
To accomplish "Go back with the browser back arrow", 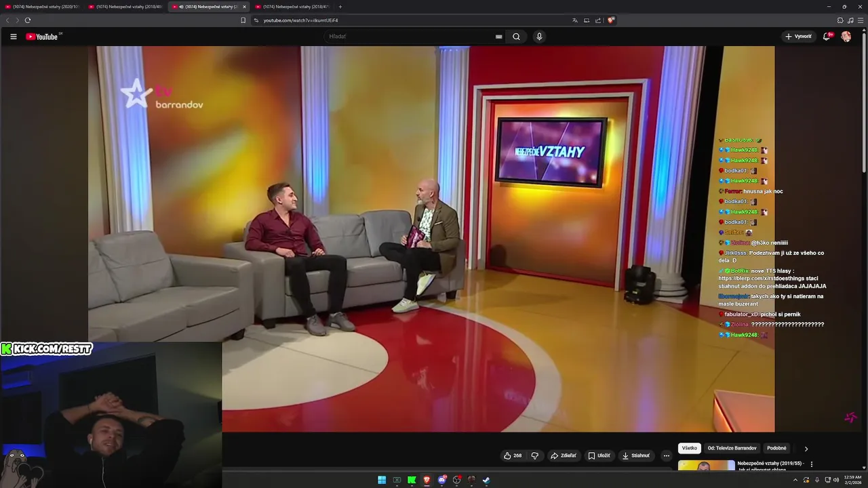I will (x=7, y=20).
